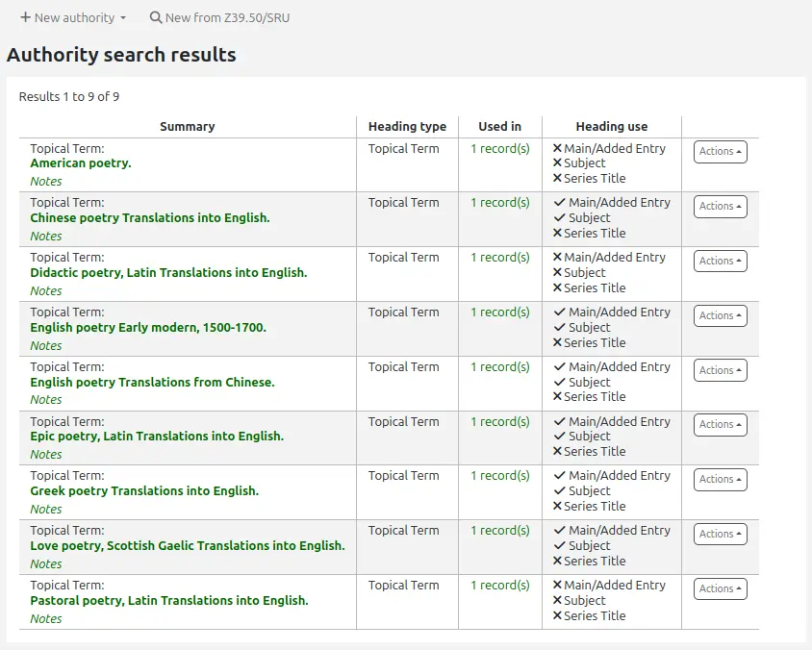
Task: View 1 record(s) using English poetry Early modern
Action: pos(500,312)
